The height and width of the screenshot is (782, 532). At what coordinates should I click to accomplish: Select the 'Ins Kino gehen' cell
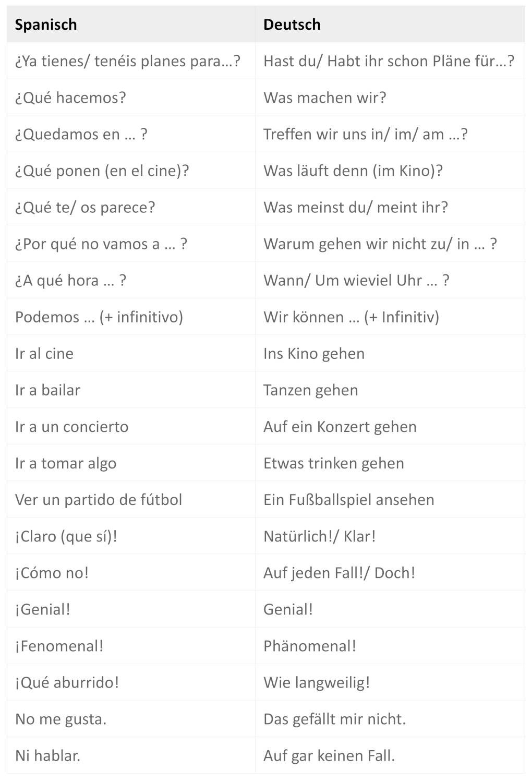[x=390, y=353]
